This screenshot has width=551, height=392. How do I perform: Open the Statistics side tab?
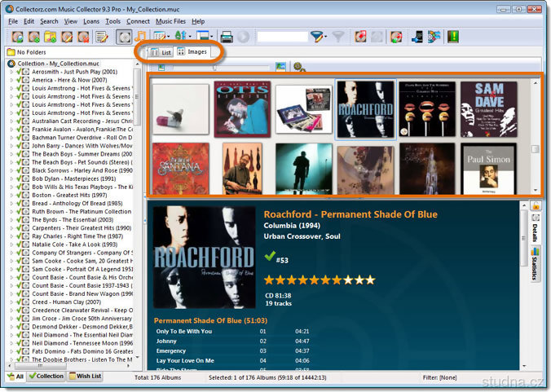(x=535, y=264)
